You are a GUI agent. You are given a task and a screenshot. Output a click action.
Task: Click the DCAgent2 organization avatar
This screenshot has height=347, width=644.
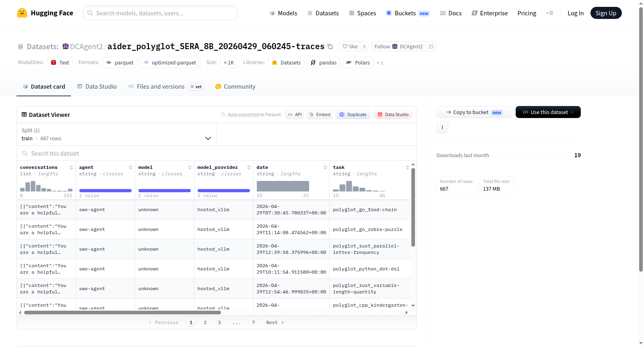(x=66, y=46)
